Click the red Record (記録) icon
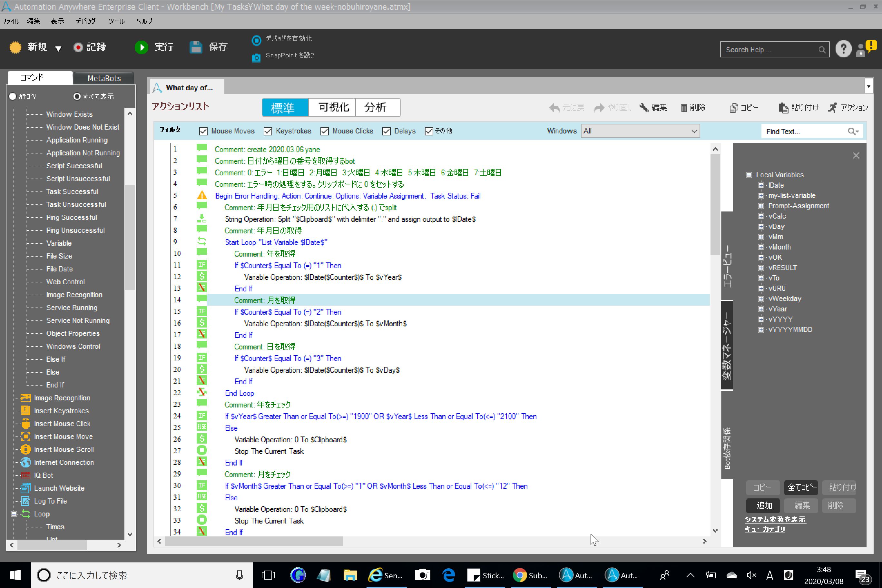 coord(78,47)
